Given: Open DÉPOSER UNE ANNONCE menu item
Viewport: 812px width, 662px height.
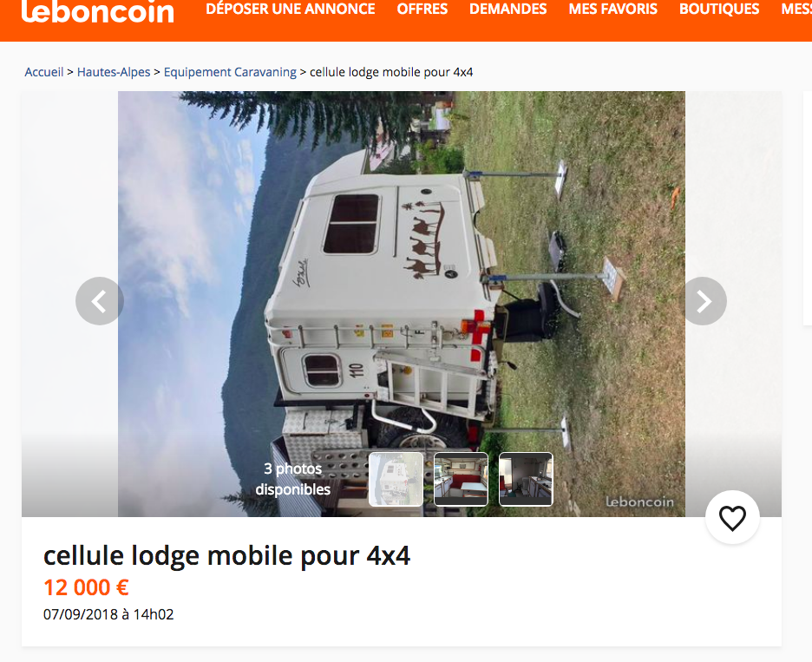Looking at the screenshot, I should point(291,10).
